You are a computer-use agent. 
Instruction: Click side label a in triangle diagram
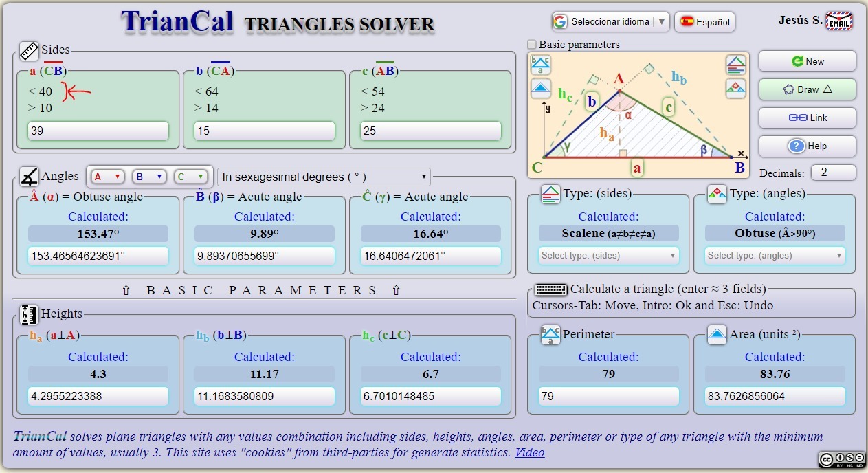point(637,166)
